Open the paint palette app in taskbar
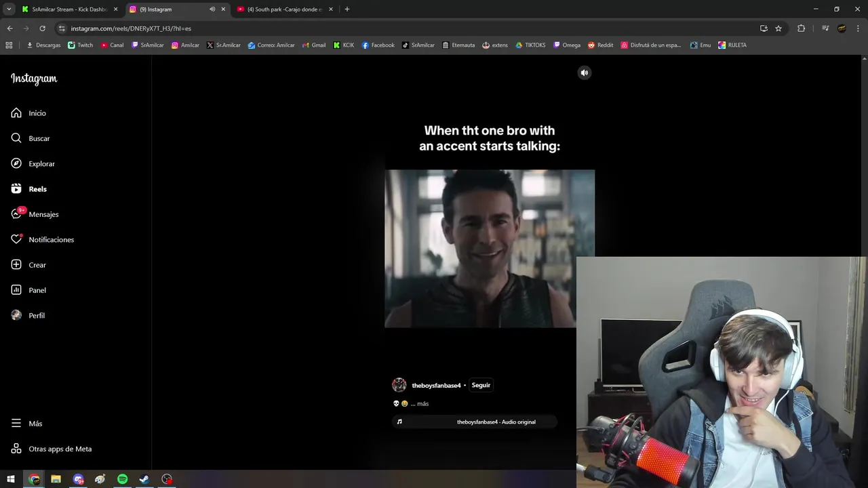Viewport: 868px width, 488px height. tap(100, 479)
